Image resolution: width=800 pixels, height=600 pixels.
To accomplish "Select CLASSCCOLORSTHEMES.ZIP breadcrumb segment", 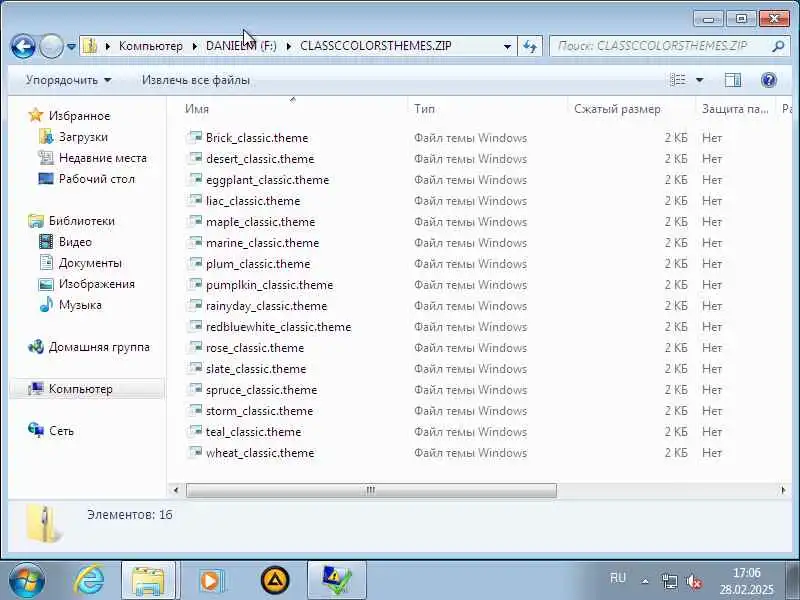I will (376, 46).
